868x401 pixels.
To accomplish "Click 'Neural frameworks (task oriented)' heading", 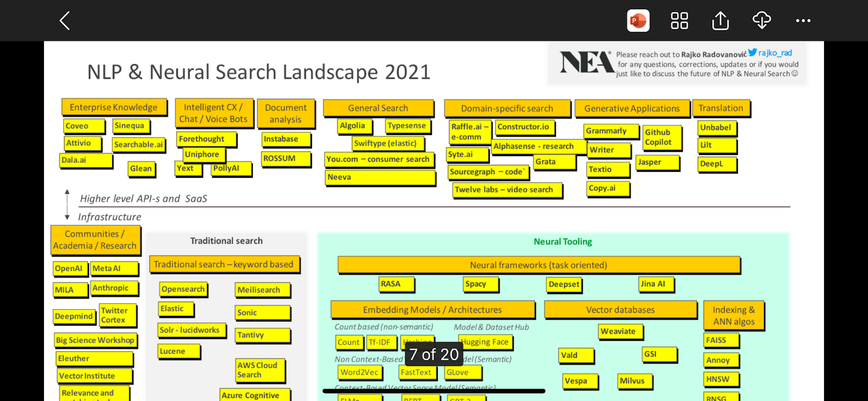I will (x=539, y=265).
